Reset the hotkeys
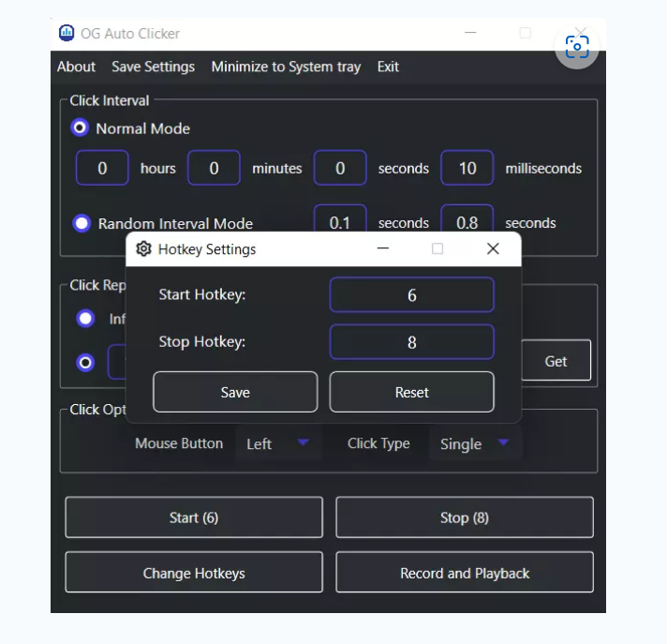The width and height of the screenshot is (667, 644). point(412,392)
